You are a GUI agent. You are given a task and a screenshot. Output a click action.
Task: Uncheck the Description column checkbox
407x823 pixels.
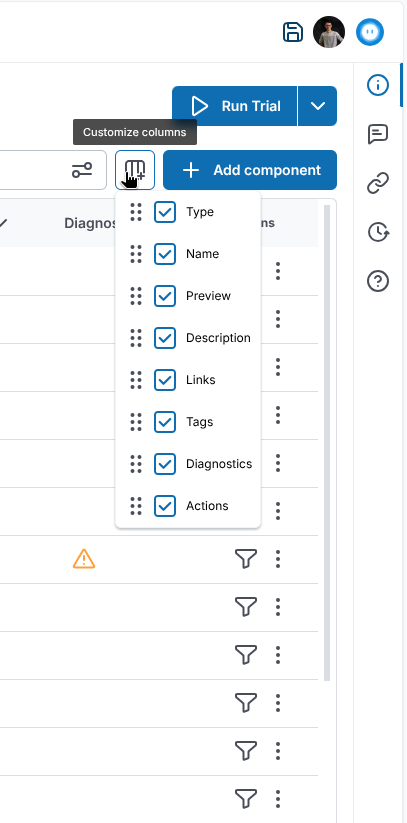(165, 338)
